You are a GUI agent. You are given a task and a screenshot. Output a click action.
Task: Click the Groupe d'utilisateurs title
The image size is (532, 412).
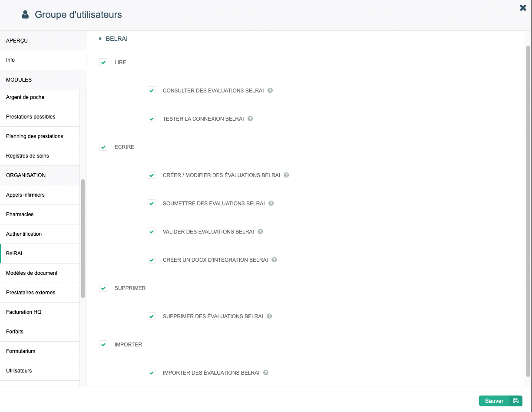78,15
